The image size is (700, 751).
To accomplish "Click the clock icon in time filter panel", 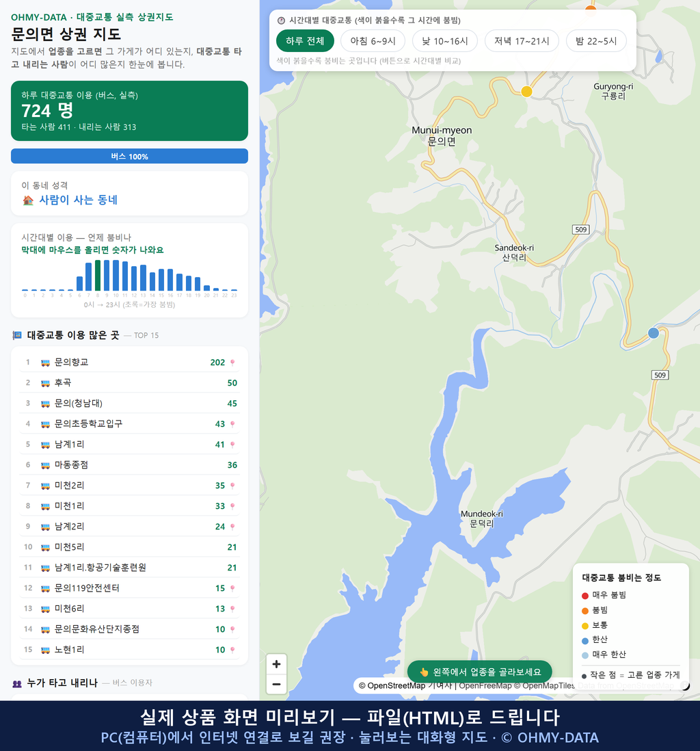I will tap(282, 21).
